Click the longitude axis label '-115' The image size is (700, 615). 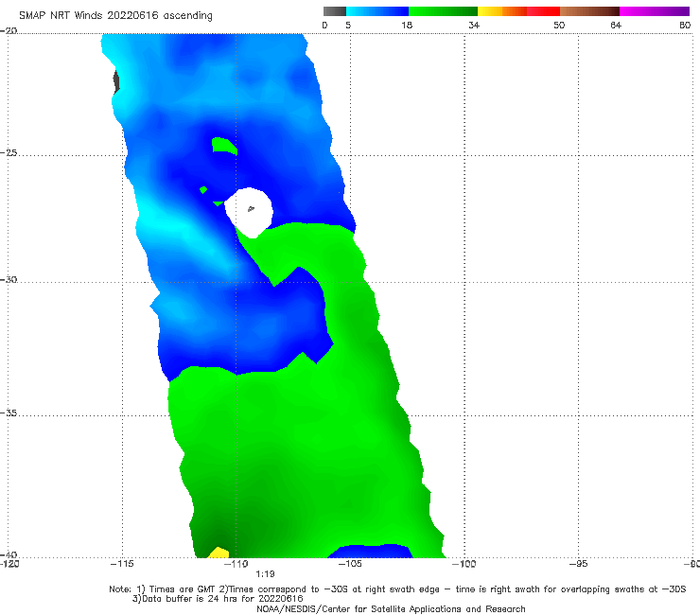(x=122, y=564)
